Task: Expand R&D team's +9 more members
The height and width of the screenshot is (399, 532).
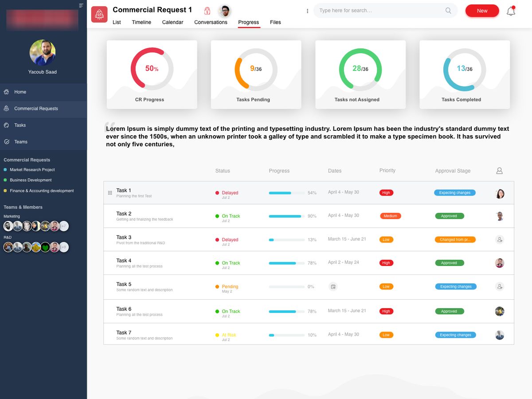Action: pyautogui.click(x=64, y=247)
